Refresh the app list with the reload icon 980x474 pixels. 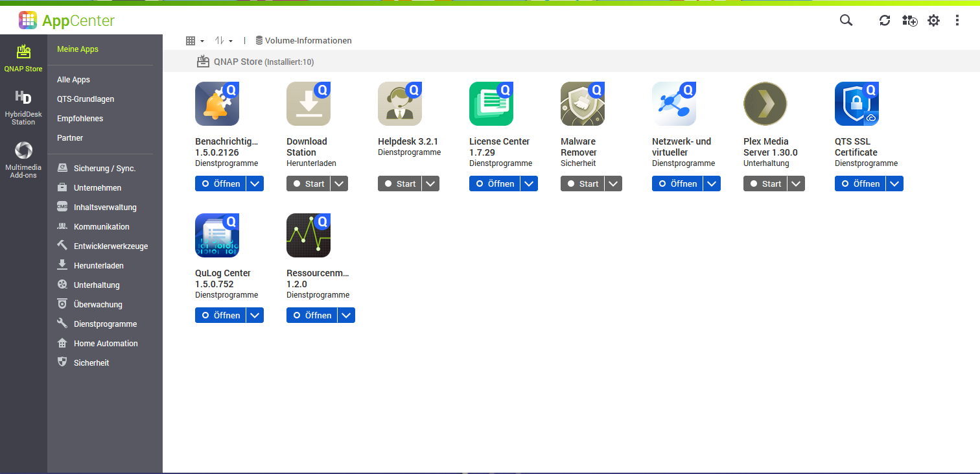pos(884,20)
